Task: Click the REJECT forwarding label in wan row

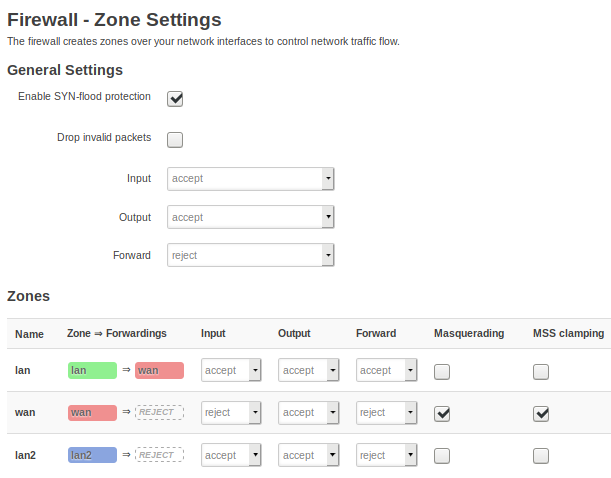Action: (159, 413)
